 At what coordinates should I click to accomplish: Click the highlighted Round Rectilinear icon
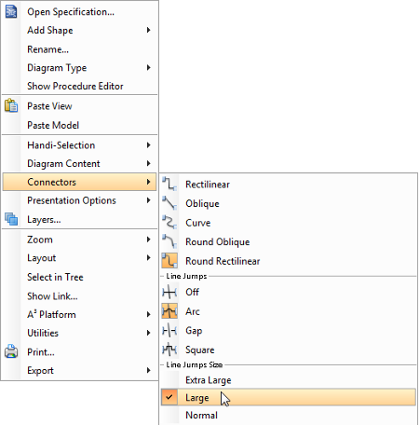(x=169, y=261)
